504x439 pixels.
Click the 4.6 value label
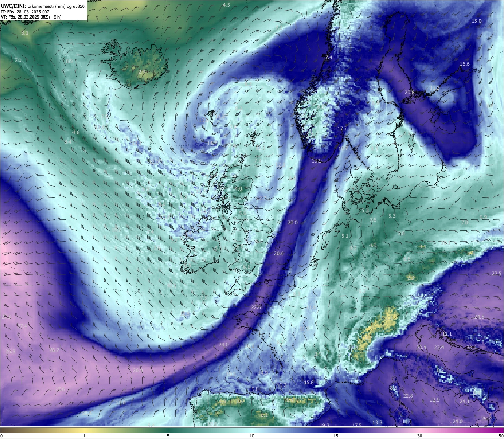point(76,133)
